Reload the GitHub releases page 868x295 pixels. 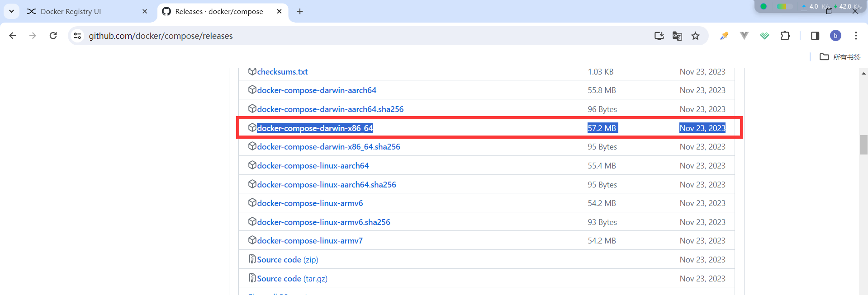53,36
